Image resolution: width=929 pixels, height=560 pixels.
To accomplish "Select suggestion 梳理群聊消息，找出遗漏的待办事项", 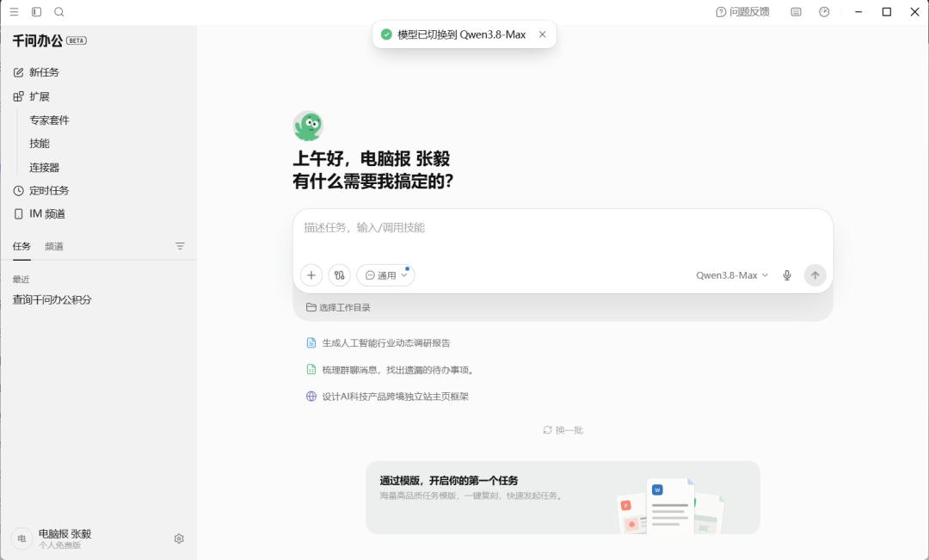I will point(390,370).
